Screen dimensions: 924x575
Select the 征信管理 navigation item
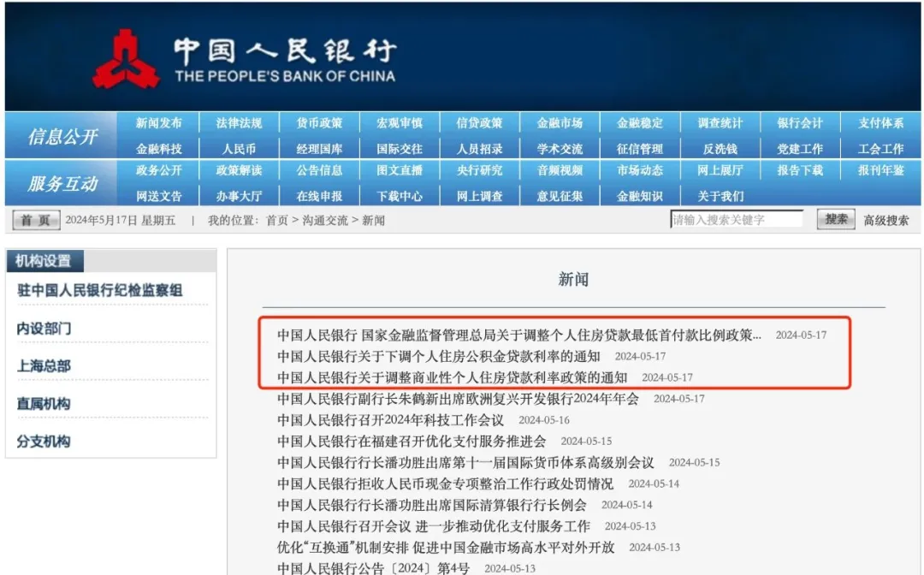640,149
